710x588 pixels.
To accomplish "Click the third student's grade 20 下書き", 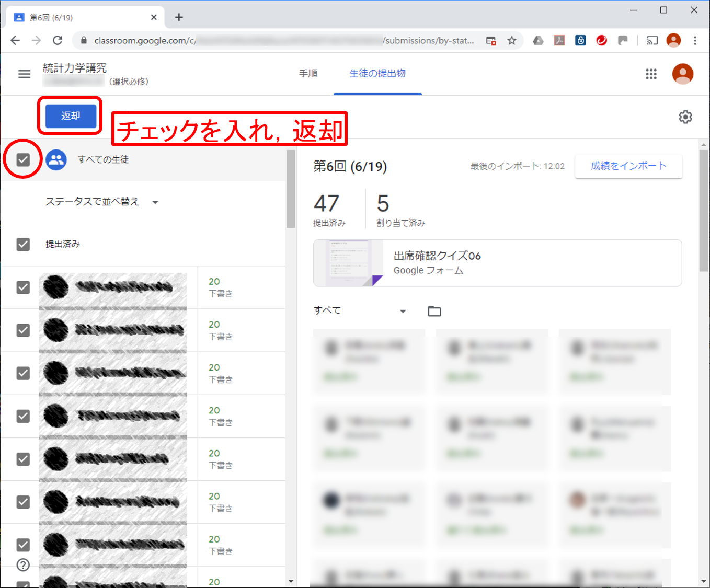I will 221,373.
